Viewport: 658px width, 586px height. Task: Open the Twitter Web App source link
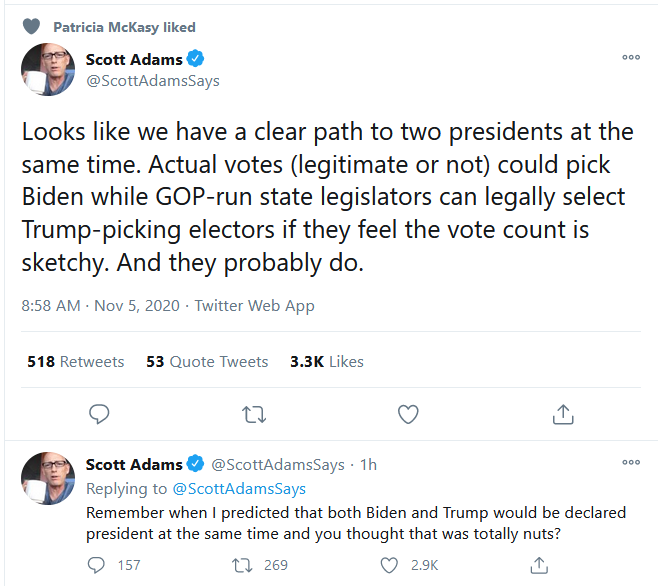254,305
